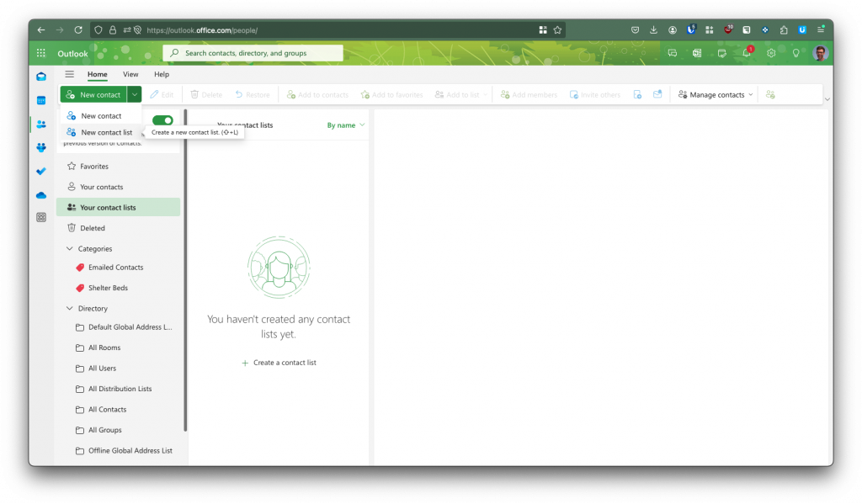The height and width of the screenshot is (504, 862).
Task: Open the Calendar app icon
Action: click(x=41, y=100)
